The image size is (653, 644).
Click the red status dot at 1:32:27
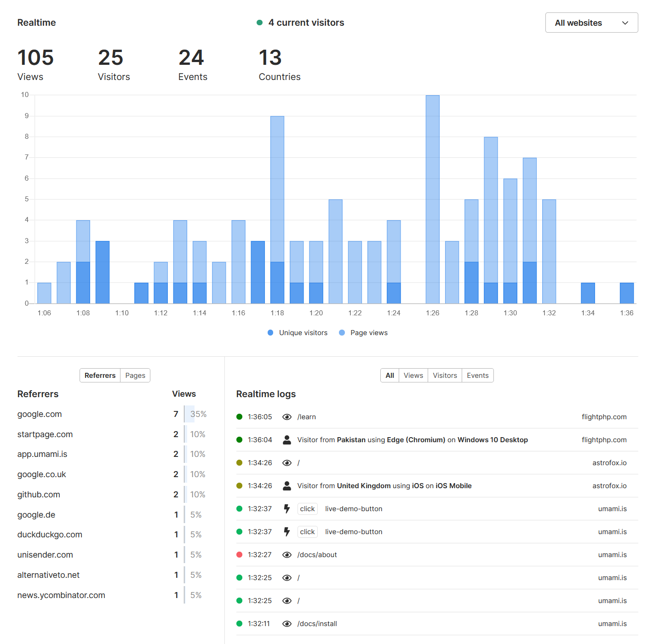(239, 555)
